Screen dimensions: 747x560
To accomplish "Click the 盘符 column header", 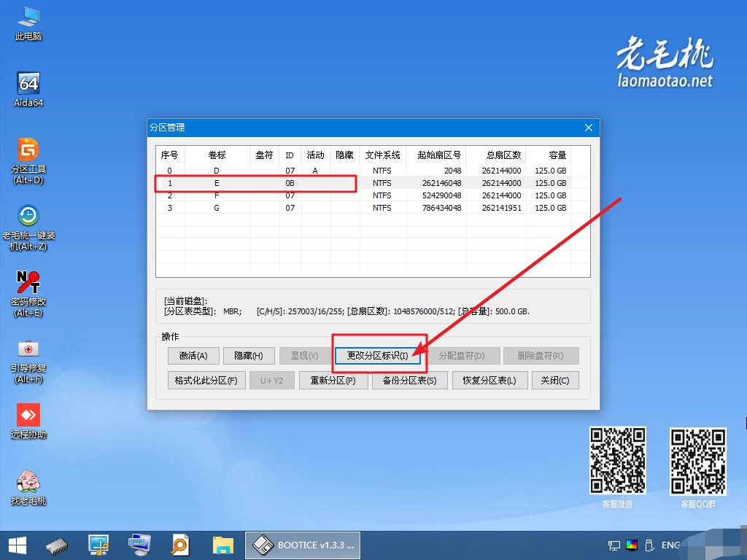I will (x=264, y=155).
